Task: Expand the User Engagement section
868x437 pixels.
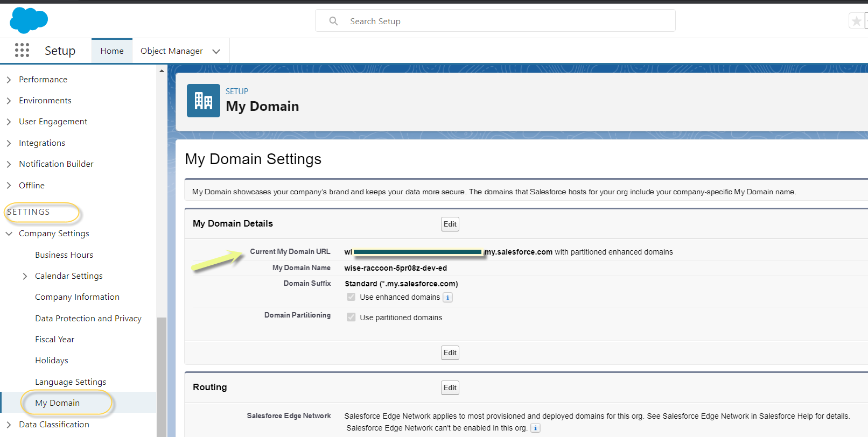Action: [x=9, y=122]
